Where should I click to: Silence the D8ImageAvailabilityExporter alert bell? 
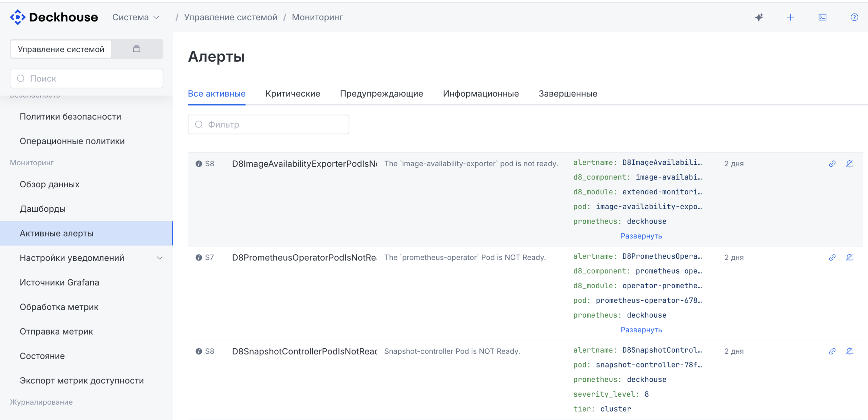point(849,164)
